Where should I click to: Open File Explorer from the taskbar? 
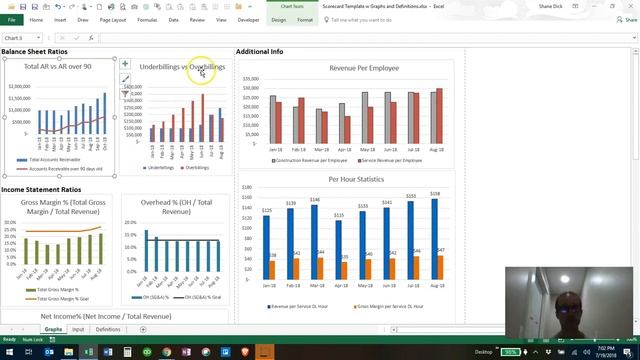click(x=69, y=352)
